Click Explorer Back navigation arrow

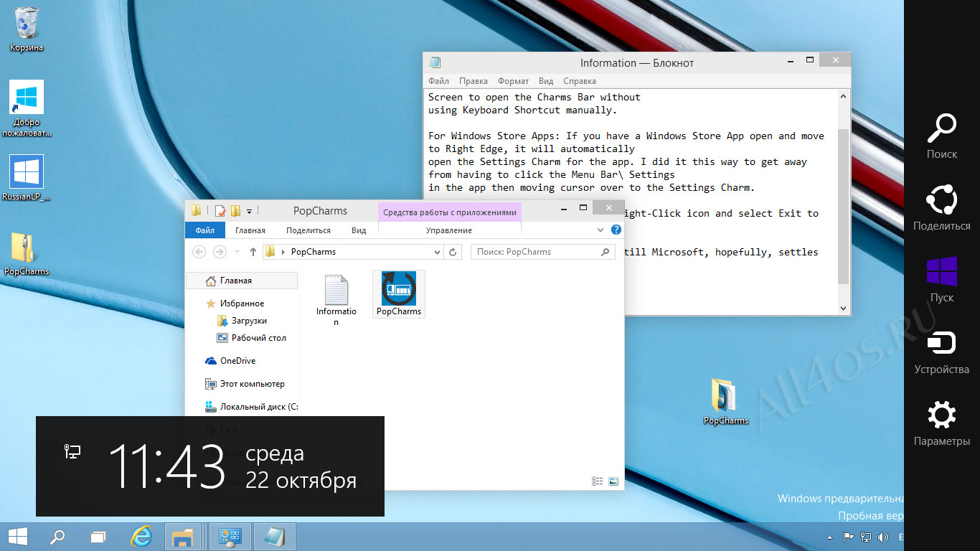[199, 252]
